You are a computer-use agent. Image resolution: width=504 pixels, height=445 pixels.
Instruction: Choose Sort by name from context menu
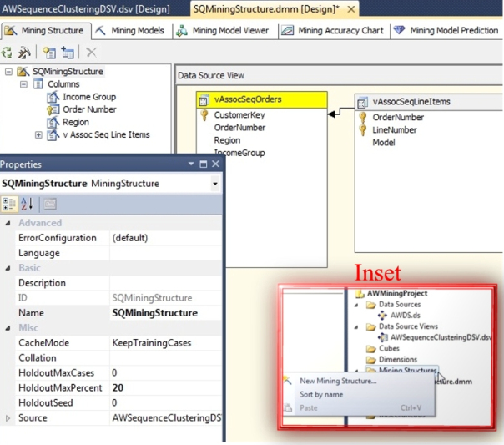point(321,395)
